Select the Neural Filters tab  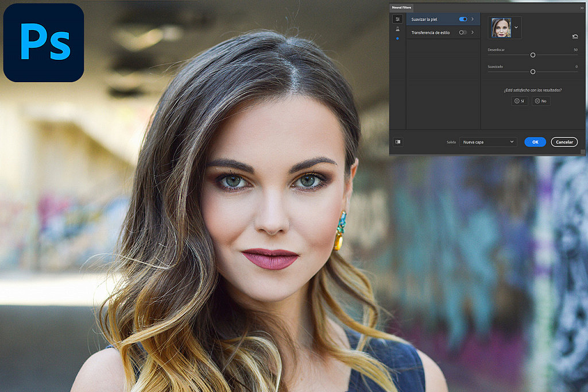[401, 7]
